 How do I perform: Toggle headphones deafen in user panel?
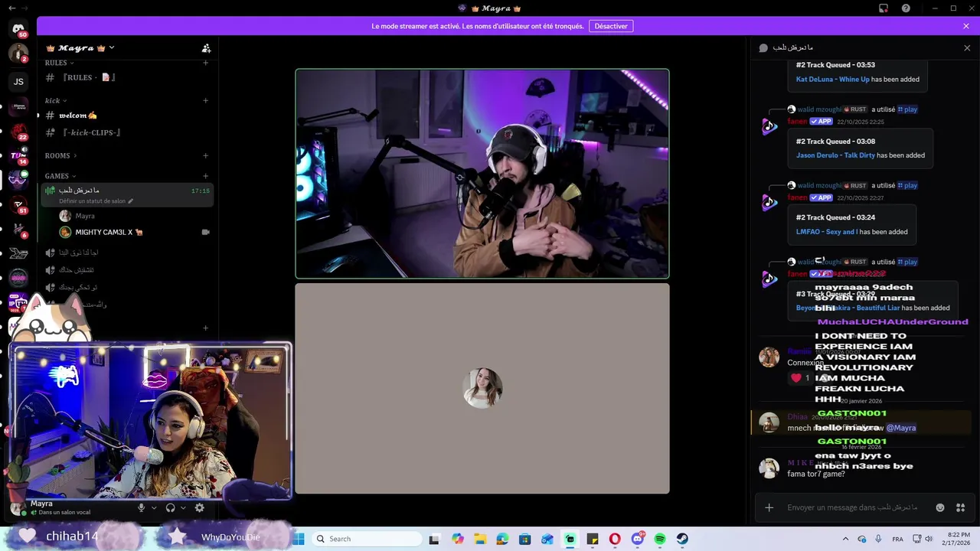point(170,507)
